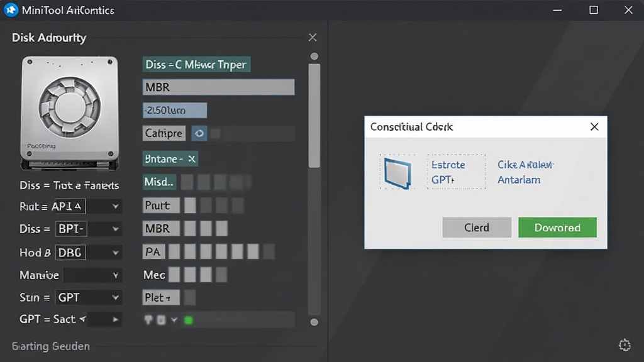The image size is (644, 362).
Task: Click the Clerd button
Action: [x=477, y=228]
